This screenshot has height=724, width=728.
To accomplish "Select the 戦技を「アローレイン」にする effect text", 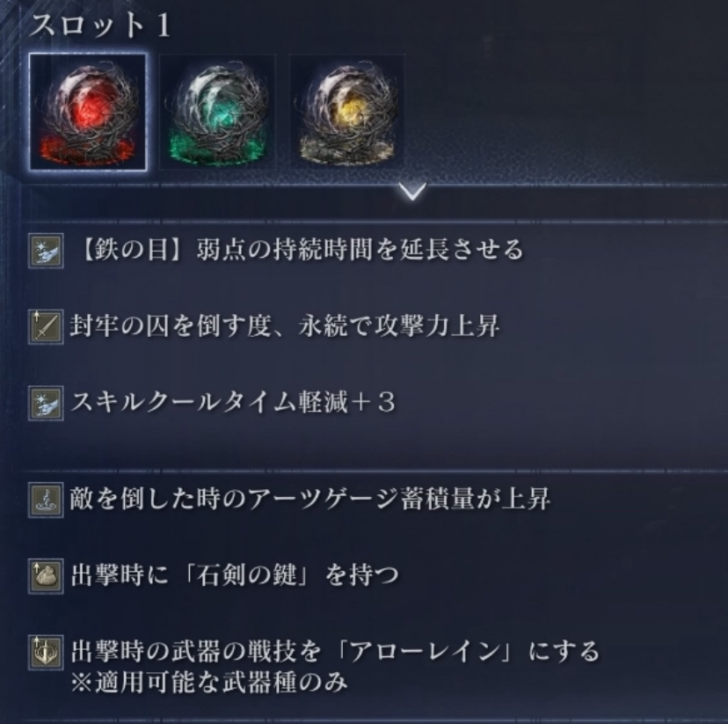I will [x=335, y=651].
